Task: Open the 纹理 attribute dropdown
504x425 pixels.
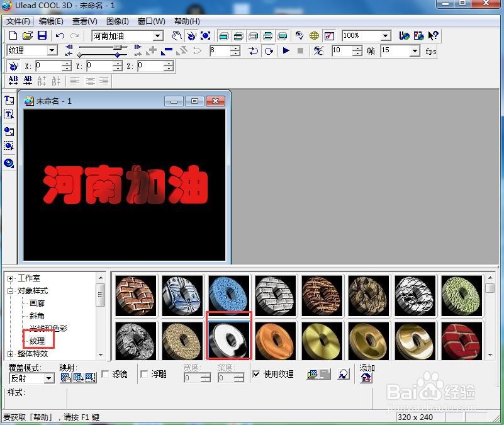Action: pos(52,50)
